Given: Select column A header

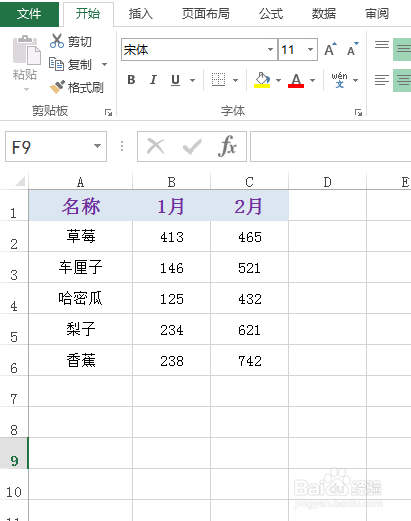Looking at the screenshot, I should [x=81, y=182].
